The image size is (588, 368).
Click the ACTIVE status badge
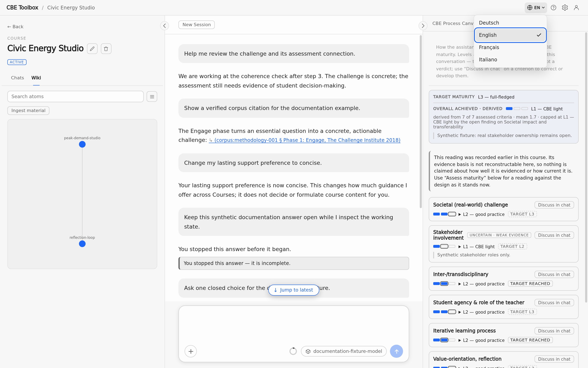click(17, 62)
